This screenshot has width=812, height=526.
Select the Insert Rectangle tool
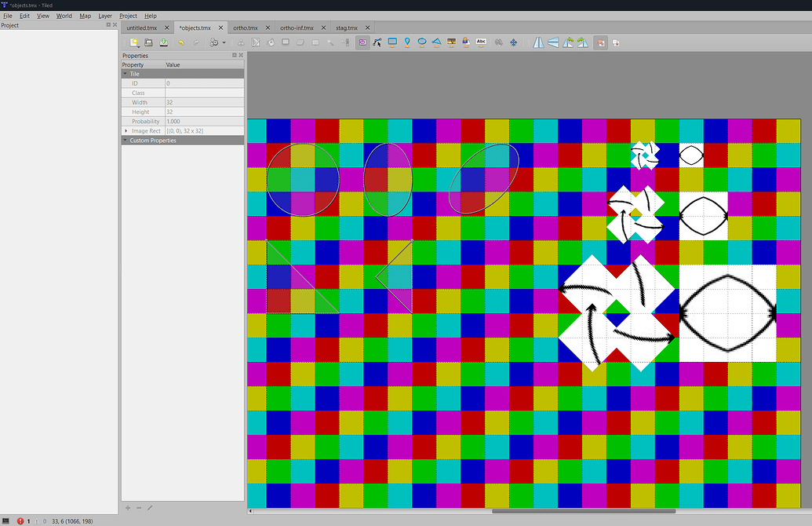[x=391, y=42]
